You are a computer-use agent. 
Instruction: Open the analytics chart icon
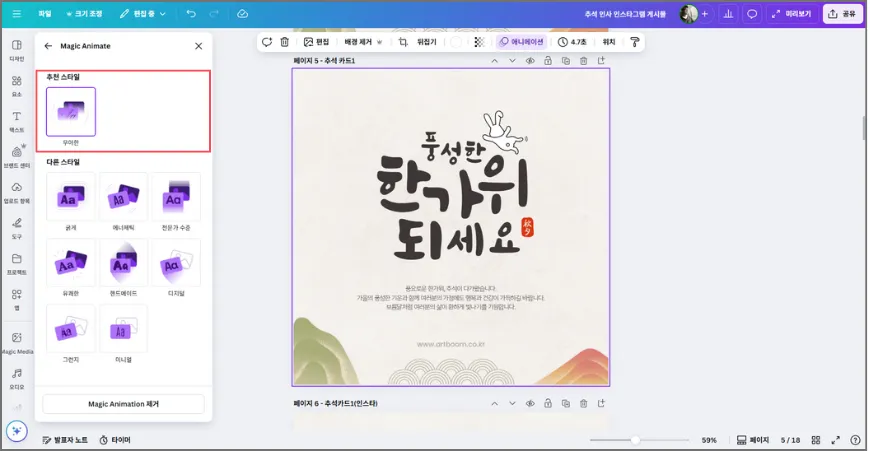728,14
